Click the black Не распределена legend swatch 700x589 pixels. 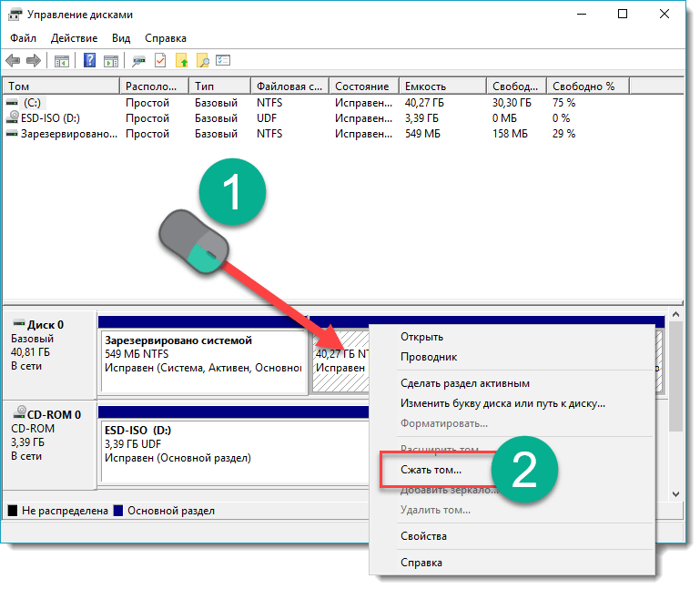tap(13, 511)
